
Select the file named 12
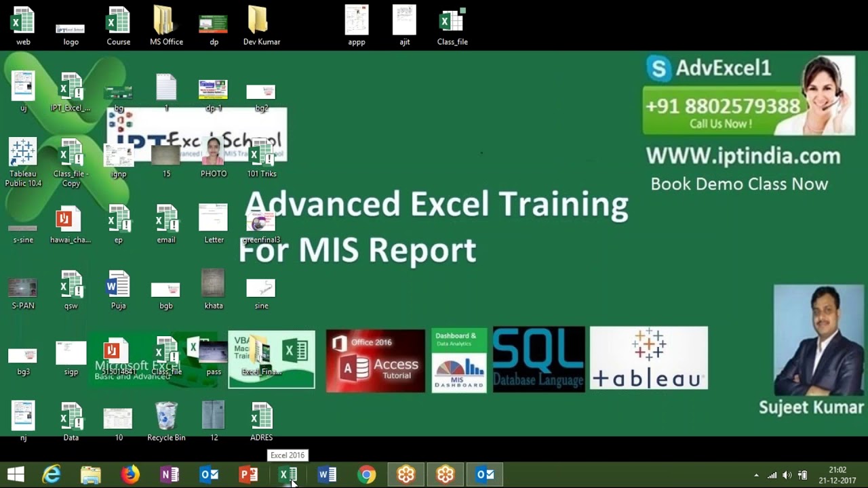(x=214, y=422)
